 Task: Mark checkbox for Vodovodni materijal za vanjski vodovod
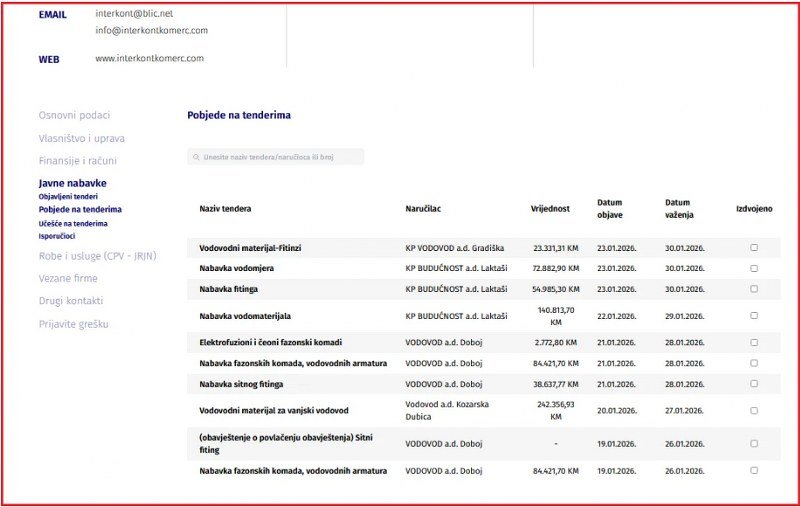coord(754,410)
